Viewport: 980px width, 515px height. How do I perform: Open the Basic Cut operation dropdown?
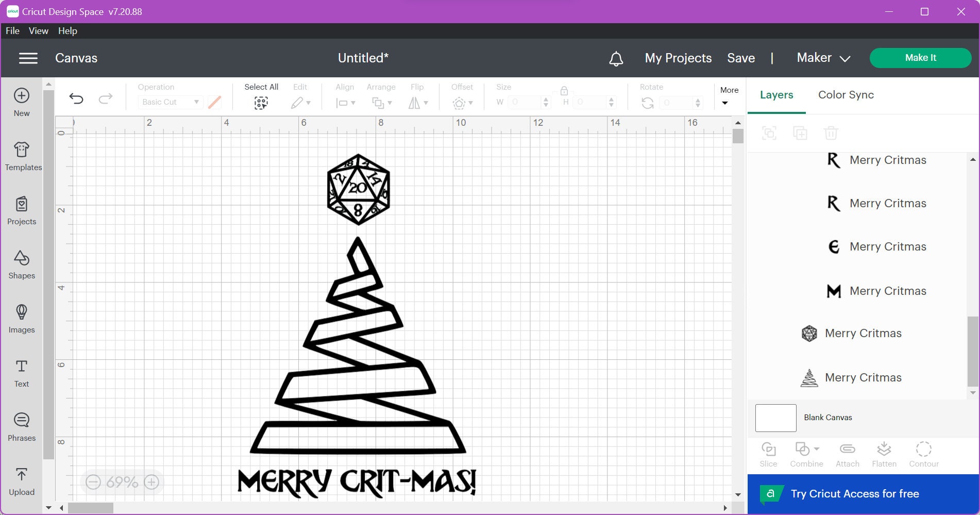click(x=170, y=102)
